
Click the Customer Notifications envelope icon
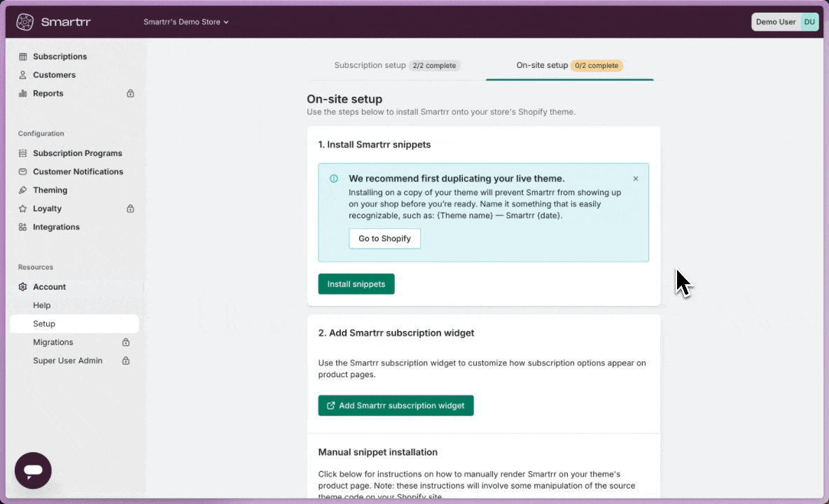point(22,171)
